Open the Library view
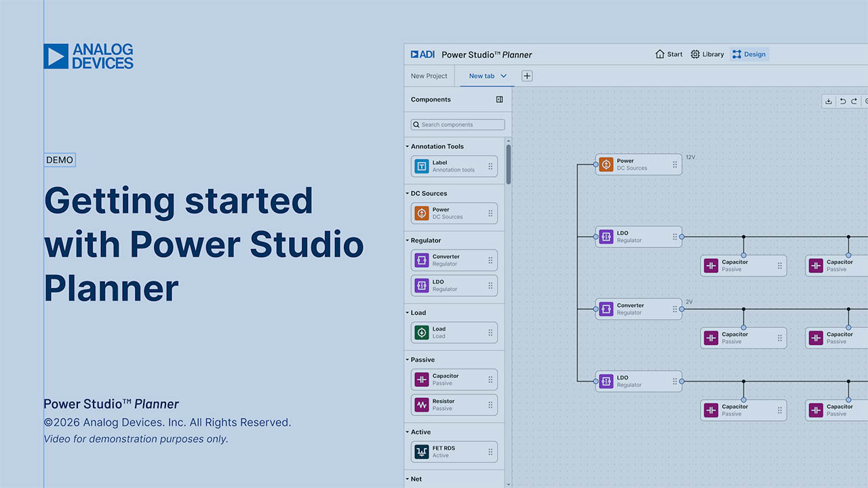The height and width of the screenshot is (488, 868). click(x=707, y=54)
